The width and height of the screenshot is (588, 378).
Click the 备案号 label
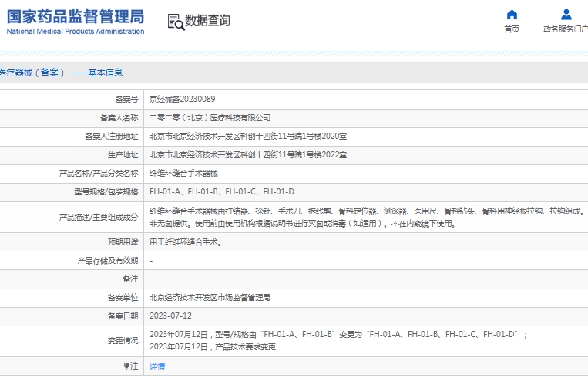click(x=126, y=100)
